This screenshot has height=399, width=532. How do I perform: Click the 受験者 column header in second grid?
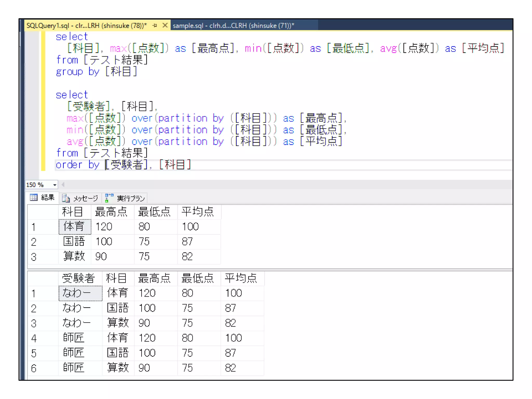coord(79,278)
